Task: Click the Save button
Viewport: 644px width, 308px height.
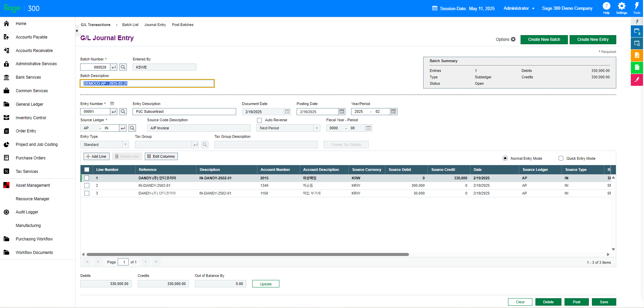Action: [604, 302]
